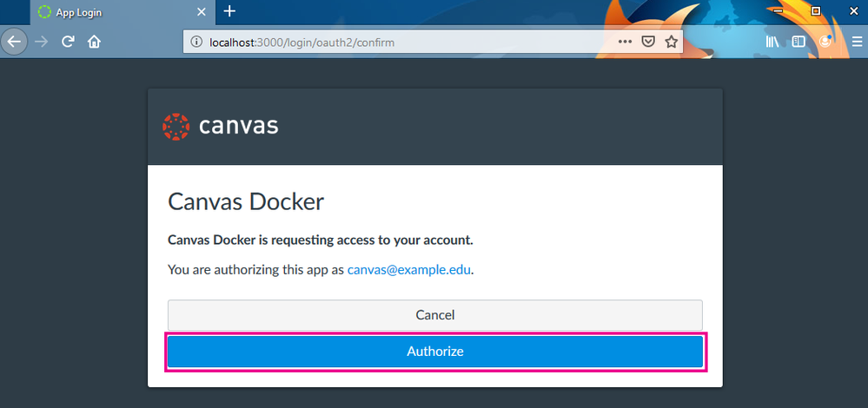868x408 pixels.
Task: Open the Firefox account icon
Action: pos(825,42)
